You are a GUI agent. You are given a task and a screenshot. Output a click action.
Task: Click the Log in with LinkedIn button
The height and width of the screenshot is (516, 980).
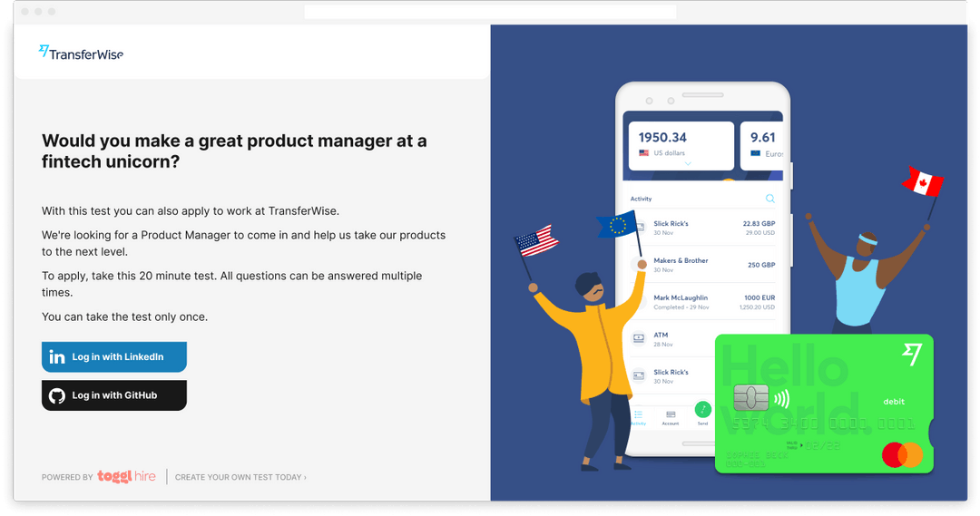[114, 356]
